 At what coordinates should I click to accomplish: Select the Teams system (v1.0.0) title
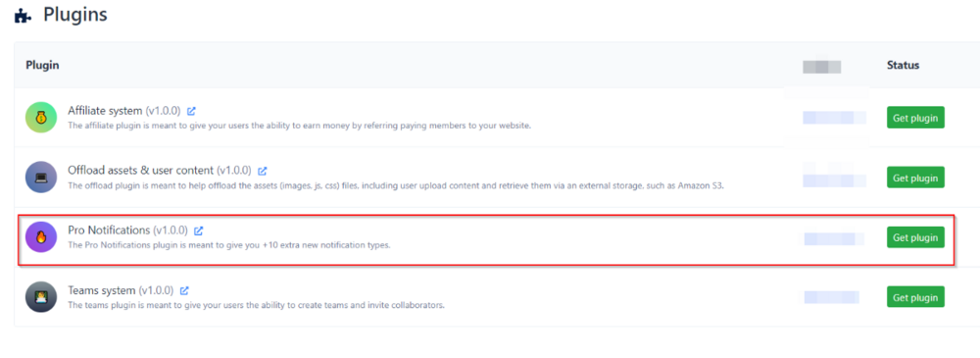coord(120,290)
